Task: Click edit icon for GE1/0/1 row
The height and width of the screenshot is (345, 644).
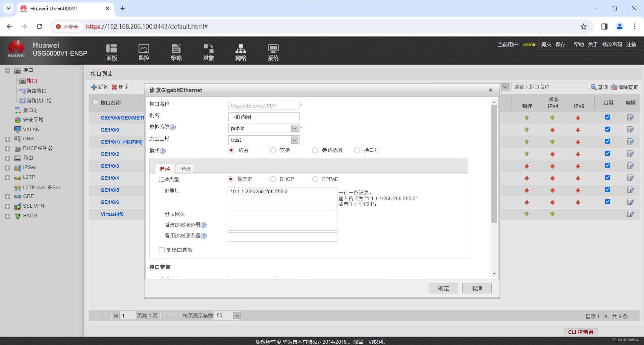Action: click(630, 142)
